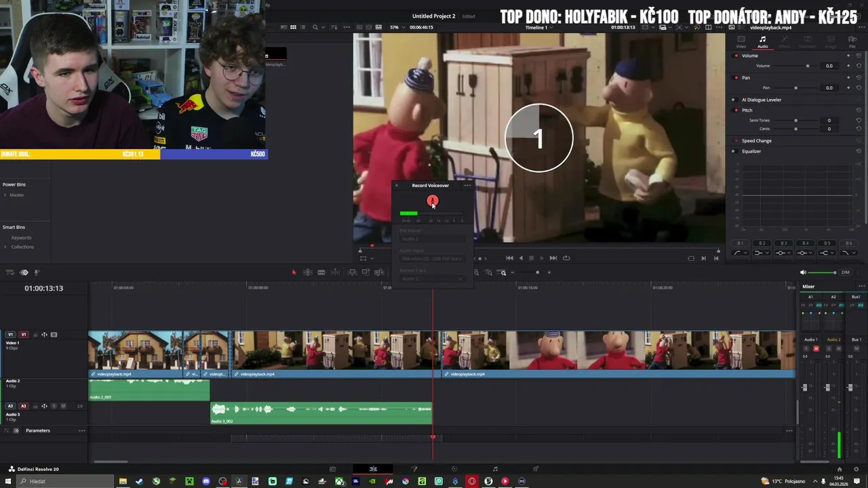Open Record Voiceover options menu
The image size is (868, 488).
point(467,185)
